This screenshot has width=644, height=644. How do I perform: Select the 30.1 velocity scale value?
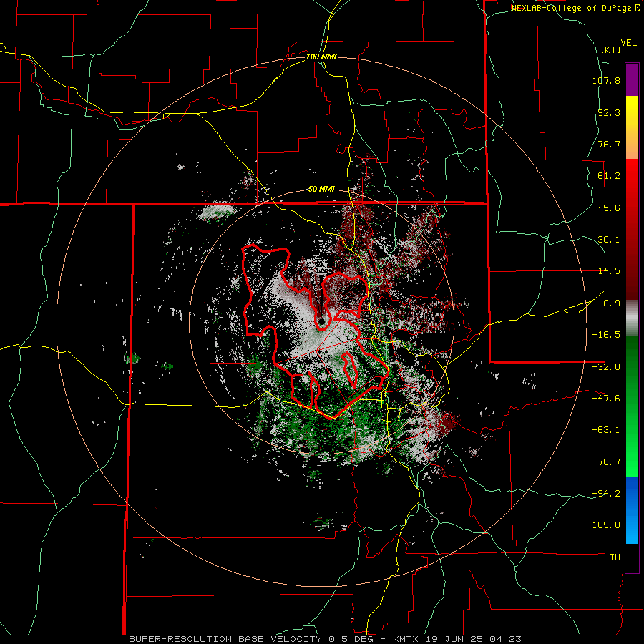pyautogui.click(x=609, y=240)
